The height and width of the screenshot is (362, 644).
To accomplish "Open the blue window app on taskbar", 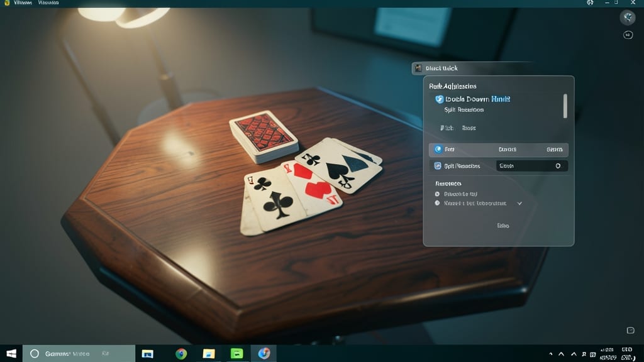I will (x=147, y=353).
